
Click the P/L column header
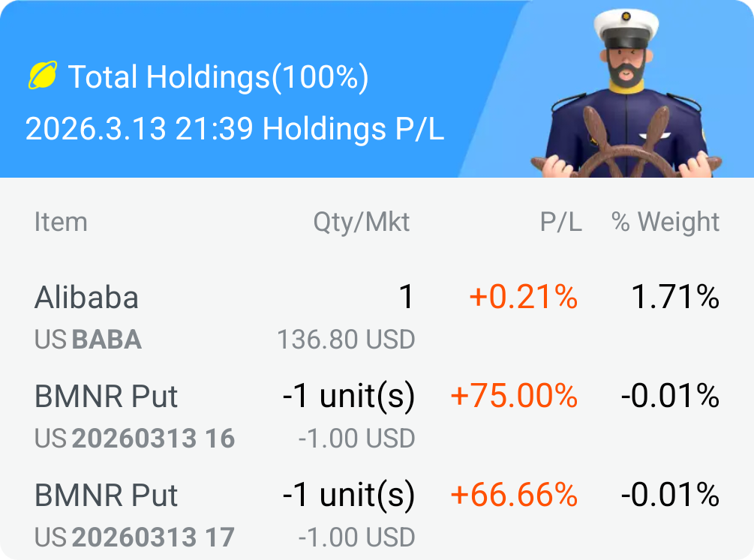(x=560, y=222)
